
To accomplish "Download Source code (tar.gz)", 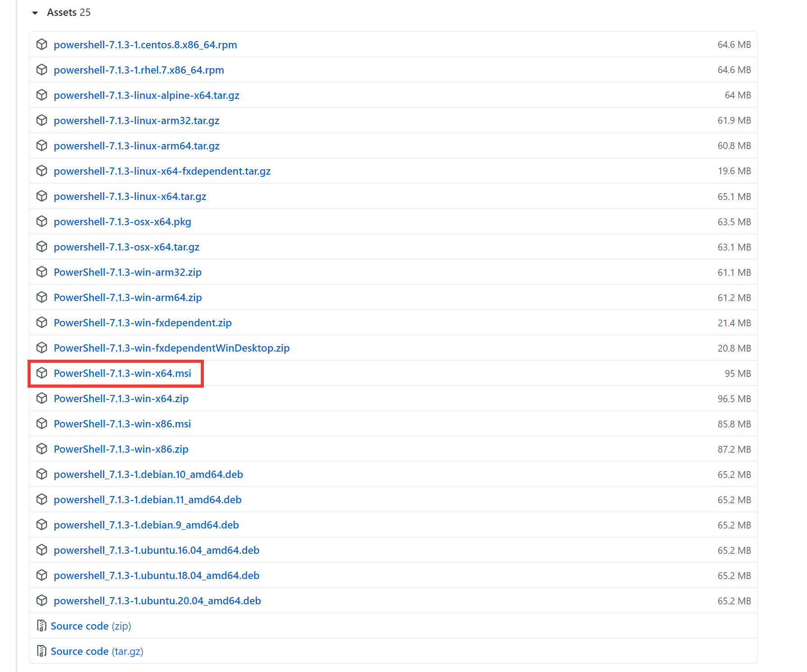I will click(97, 651).
